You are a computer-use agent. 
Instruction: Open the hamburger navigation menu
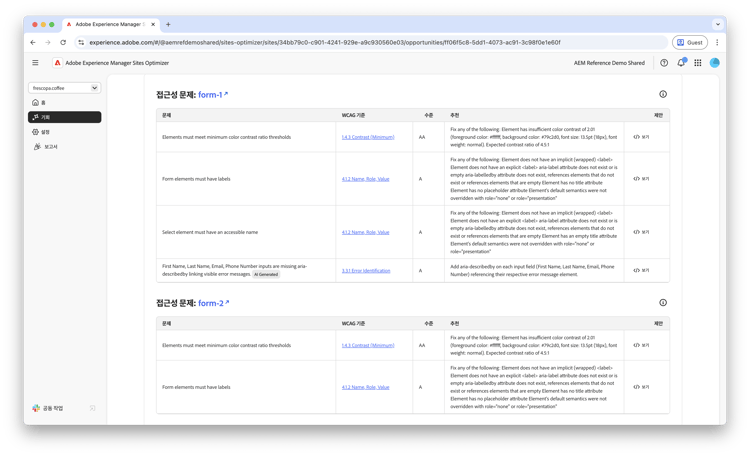pos(35,63)
